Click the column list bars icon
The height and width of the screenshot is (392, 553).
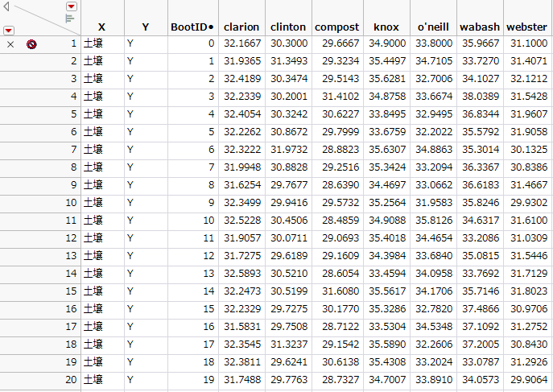pos(70,19)
